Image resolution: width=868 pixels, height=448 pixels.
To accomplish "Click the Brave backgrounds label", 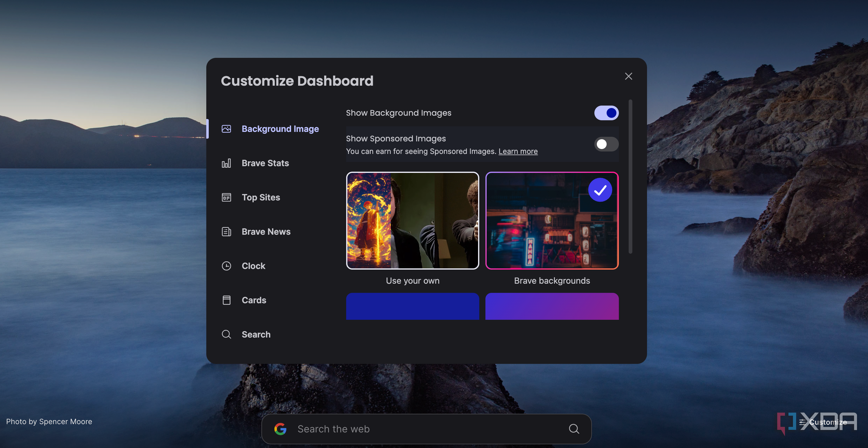I will [552, 281].
